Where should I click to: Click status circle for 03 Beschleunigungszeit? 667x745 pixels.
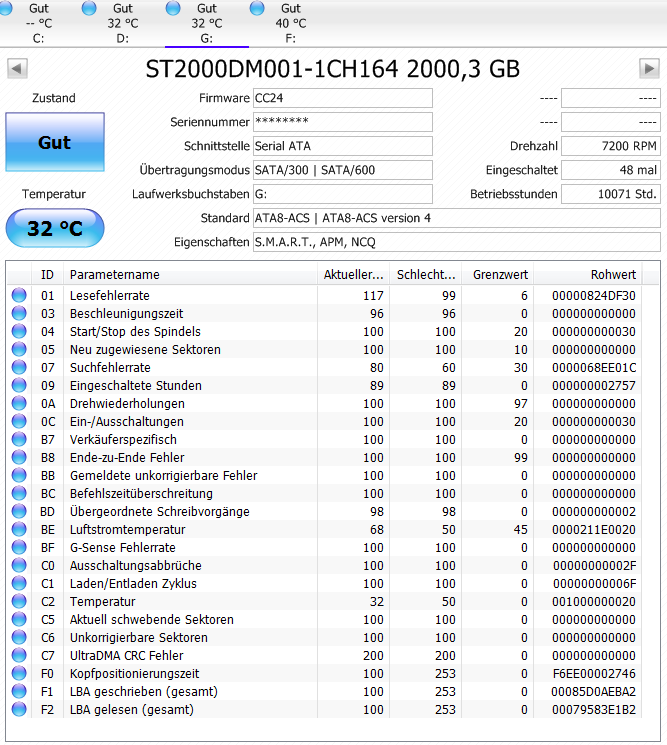19,313
